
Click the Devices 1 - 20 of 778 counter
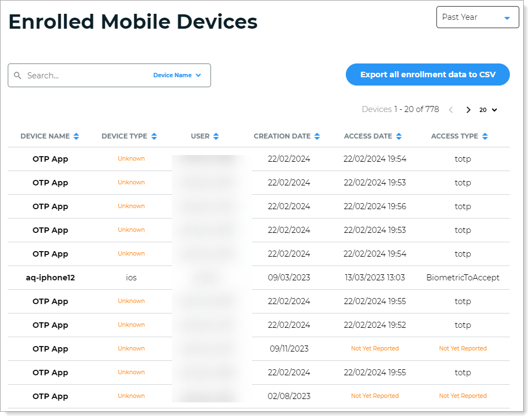[400, 109]
